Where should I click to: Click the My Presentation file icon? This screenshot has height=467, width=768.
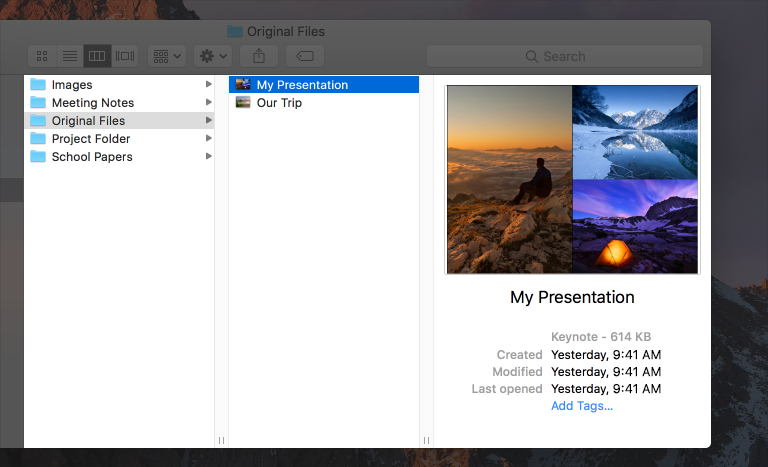point(243,84)
